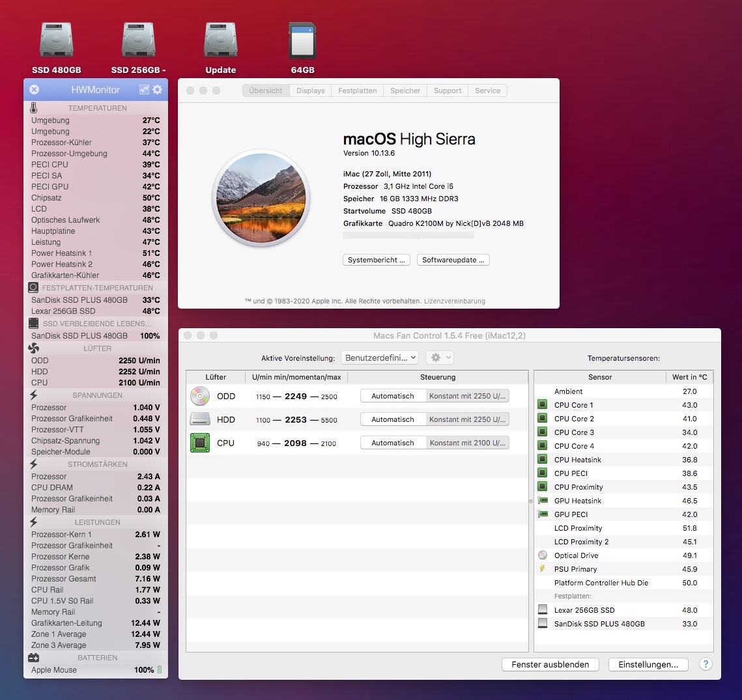This screenshot has height=700, width=742.
Task: Open HWMonitor graph icon
Action: tap(145, 89)
